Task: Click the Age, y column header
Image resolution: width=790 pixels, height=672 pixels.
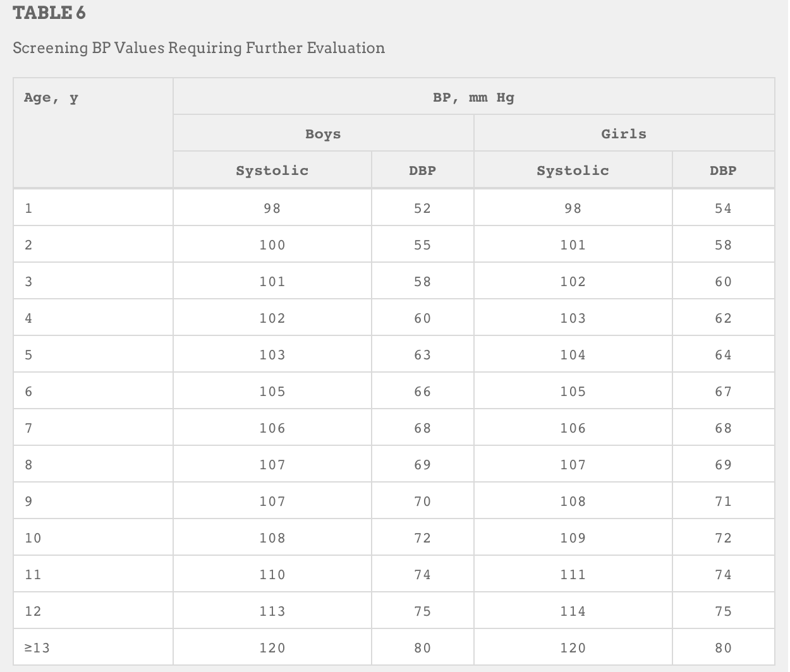Action: [x=51, y=98]
